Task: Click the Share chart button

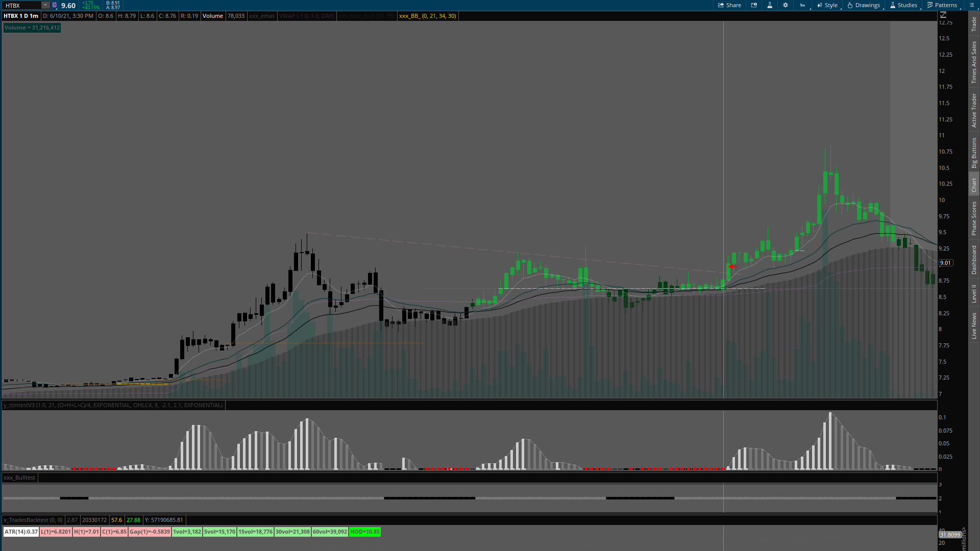Action: pos(729,5)
